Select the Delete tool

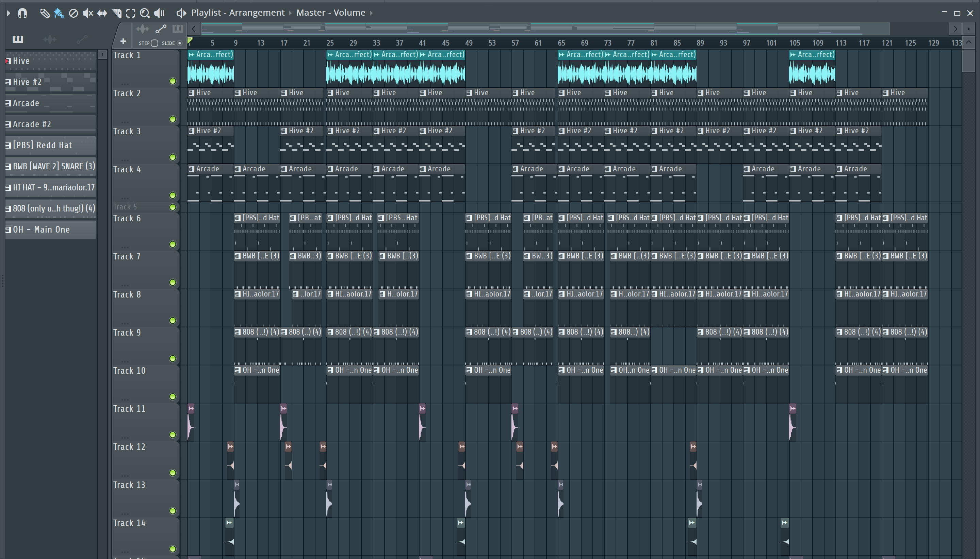tap(73, 14)
